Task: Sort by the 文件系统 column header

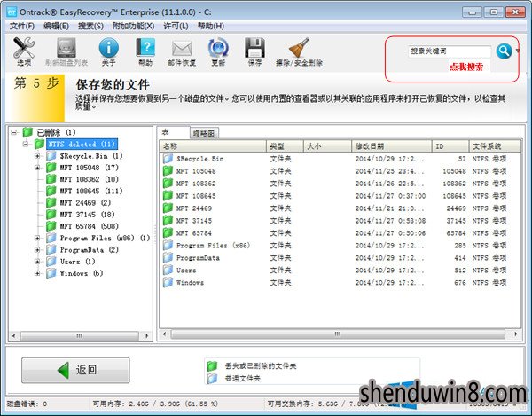Action: click(495, 146)
